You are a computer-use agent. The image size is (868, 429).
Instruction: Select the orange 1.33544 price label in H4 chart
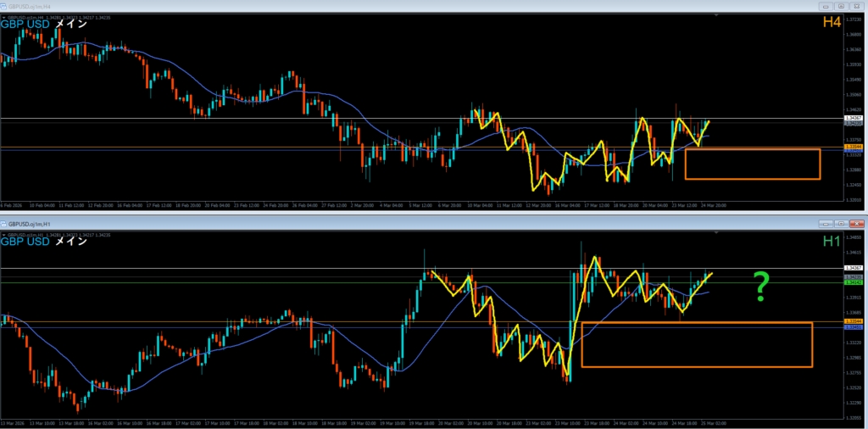click(852, 147)
